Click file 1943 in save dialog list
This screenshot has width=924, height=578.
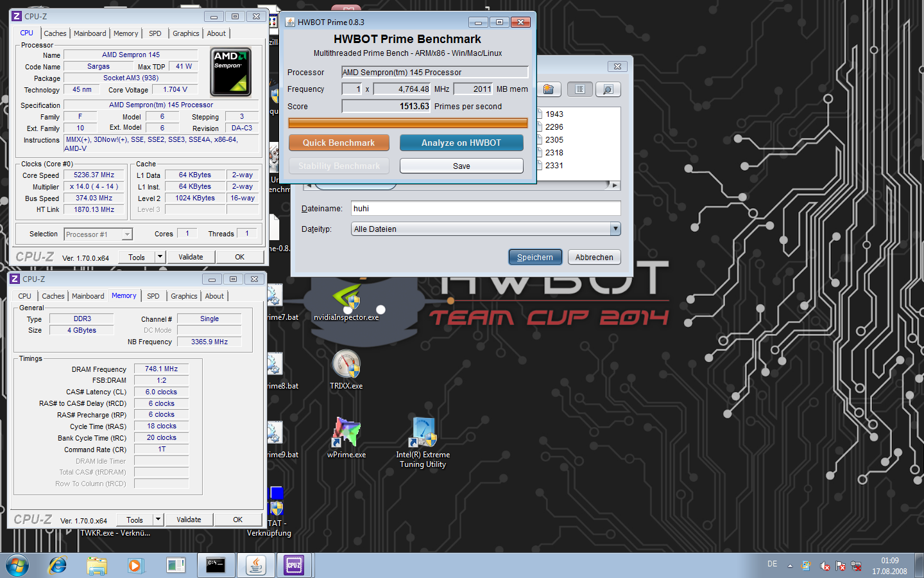(x=554, y=114)
